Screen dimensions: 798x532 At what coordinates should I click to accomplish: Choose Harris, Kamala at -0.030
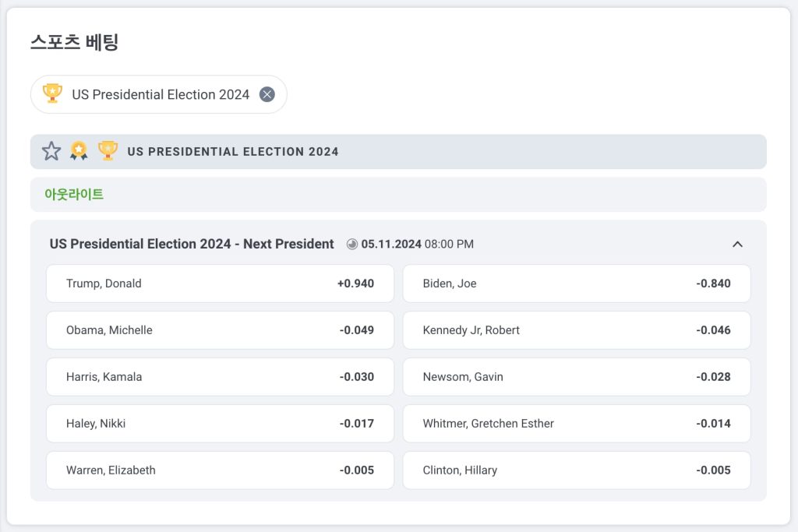[220, 377]
